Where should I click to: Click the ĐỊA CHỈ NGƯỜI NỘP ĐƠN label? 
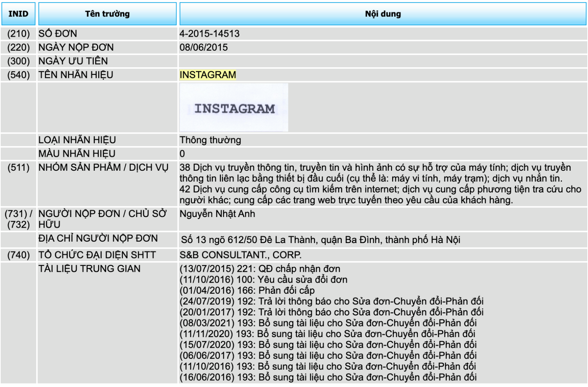(98, 238)
